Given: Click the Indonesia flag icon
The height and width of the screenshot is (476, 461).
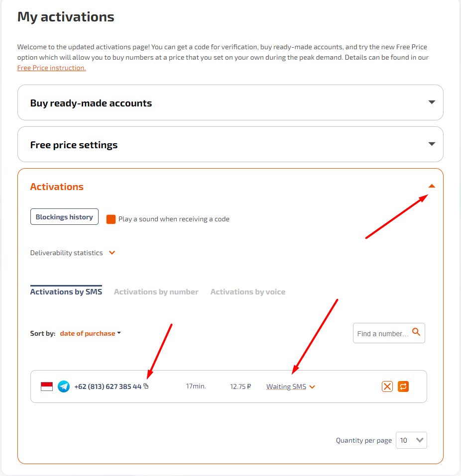Looking at the screenshot, I should point(47,386).
